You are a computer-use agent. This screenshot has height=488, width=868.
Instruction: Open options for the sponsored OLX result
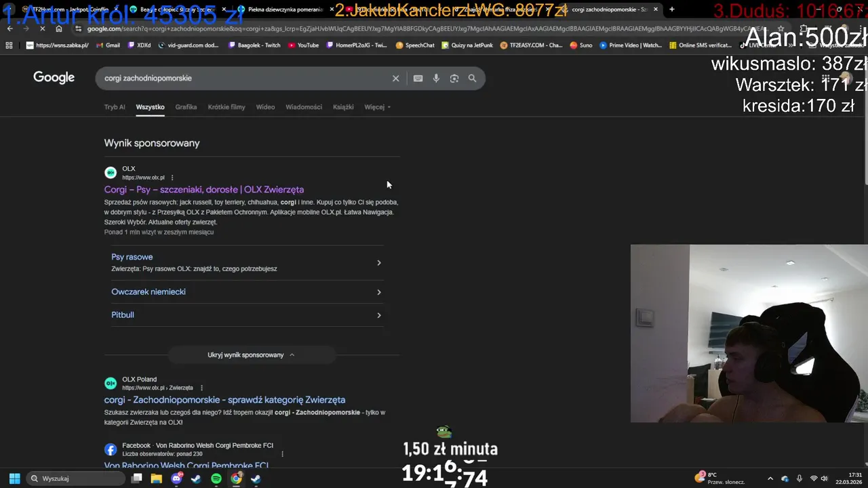(172, 178)
